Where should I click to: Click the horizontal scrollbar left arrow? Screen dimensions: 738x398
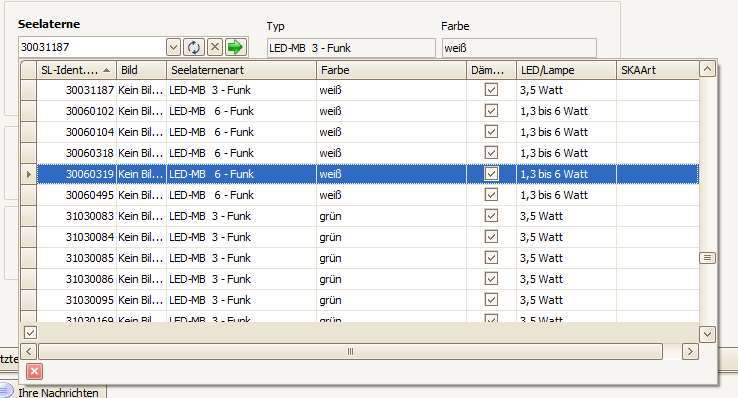(29, 351)
